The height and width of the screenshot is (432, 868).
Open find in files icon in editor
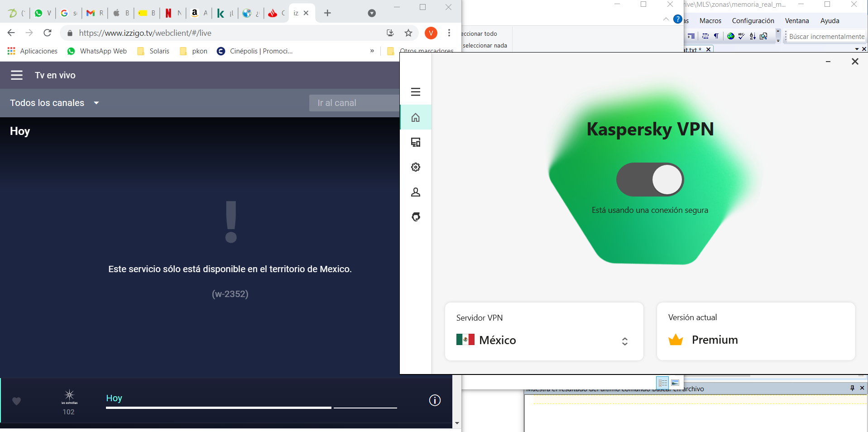763,36
